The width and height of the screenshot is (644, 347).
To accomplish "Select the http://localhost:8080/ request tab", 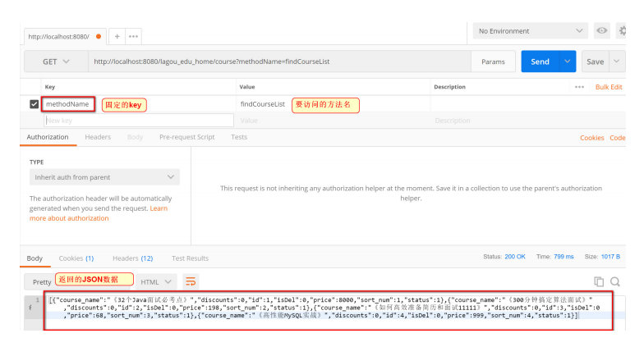I will 59,36.
